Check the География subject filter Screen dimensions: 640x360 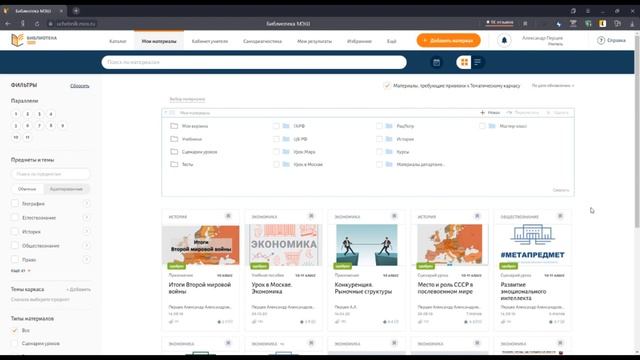(15, 203)
